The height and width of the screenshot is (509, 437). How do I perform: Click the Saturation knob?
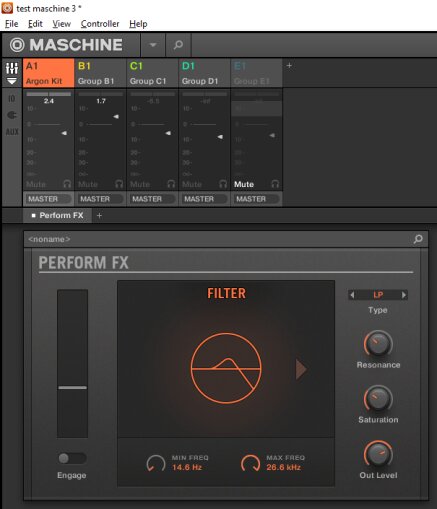coord(378,399)
